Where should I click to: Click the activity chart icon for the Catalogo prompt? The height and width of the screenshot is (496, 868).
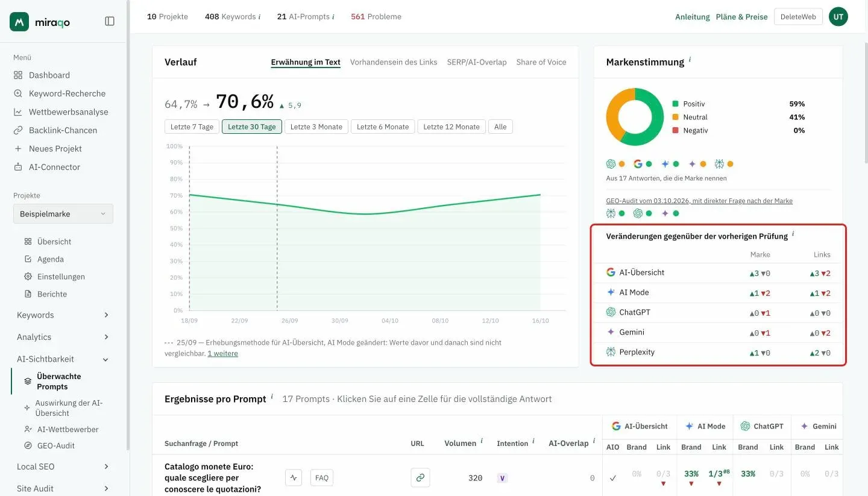[x=294, y=478]
